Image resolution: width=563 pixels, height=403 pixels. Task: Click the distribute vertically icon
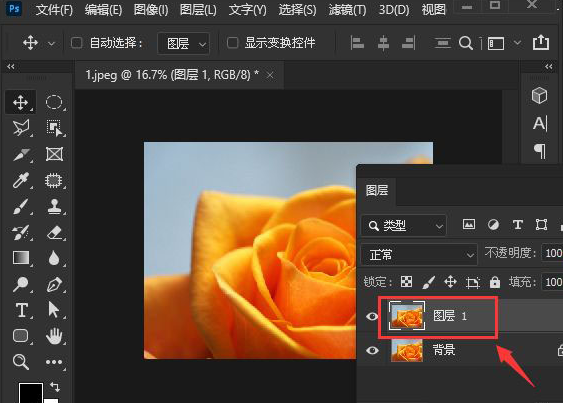click(442, 43)
